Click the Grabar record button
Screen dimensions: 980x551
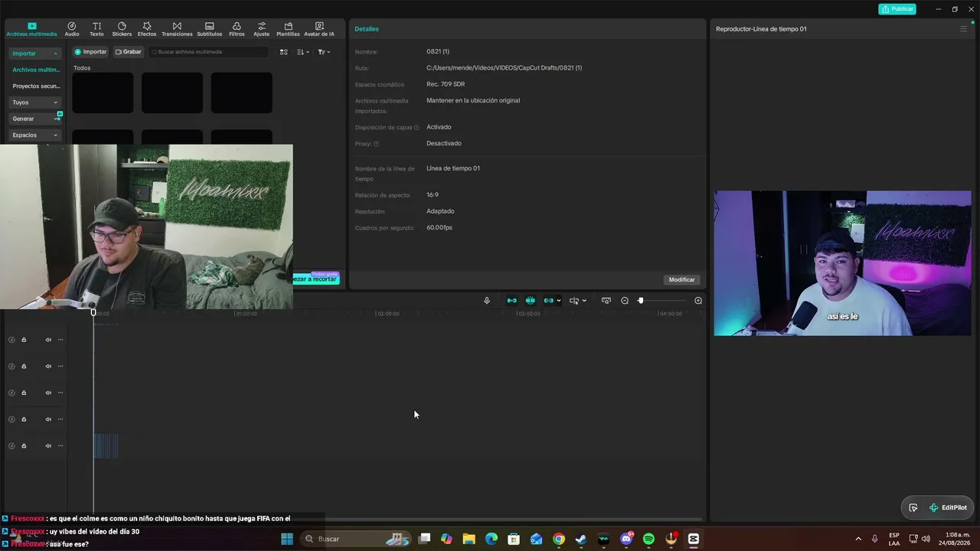(128, 52)
